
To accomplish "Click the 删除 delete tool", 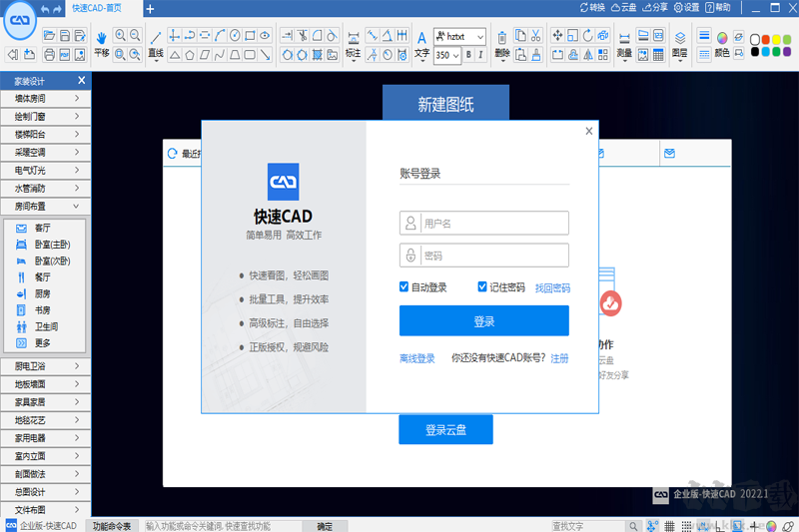I will [501, 43].
